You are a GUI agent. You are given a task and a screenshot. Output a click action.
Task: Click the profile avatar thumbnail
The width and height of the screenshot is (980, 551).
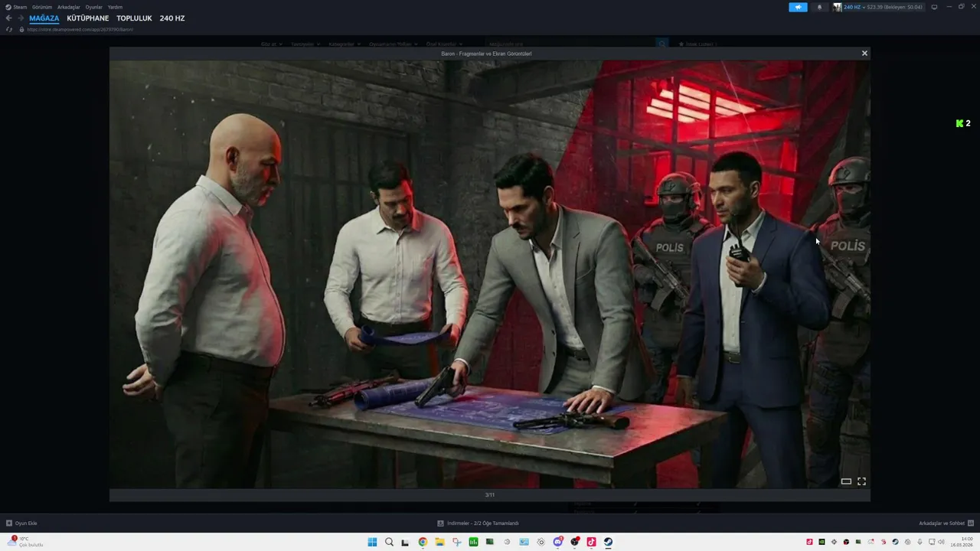coord(838,7)
